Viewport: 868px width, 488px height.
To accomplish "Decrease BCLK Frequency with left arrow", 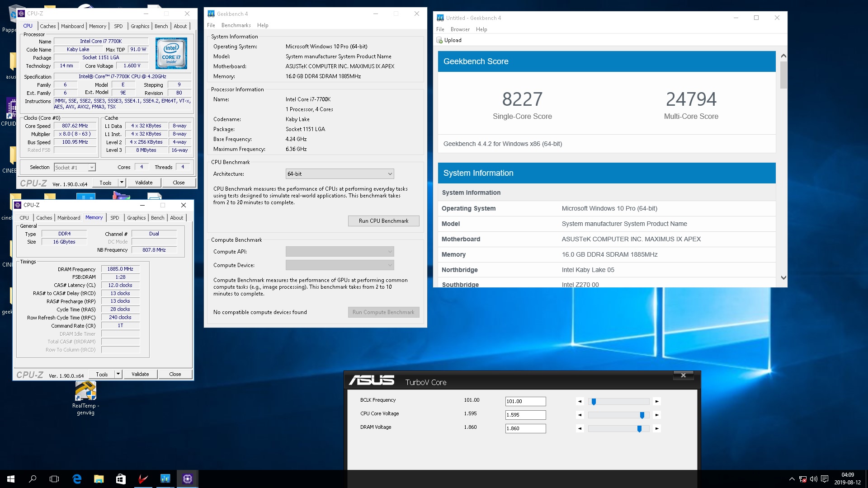I will coord(580,401).
